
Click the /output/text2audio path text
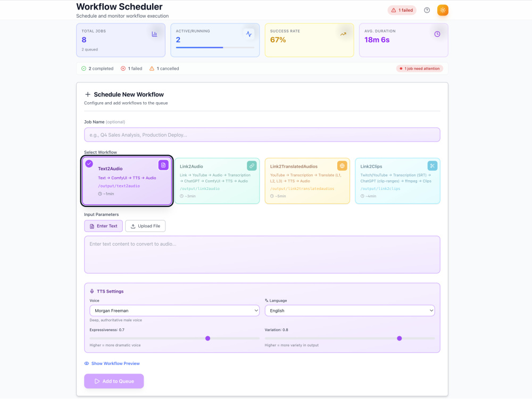(119, 186)
